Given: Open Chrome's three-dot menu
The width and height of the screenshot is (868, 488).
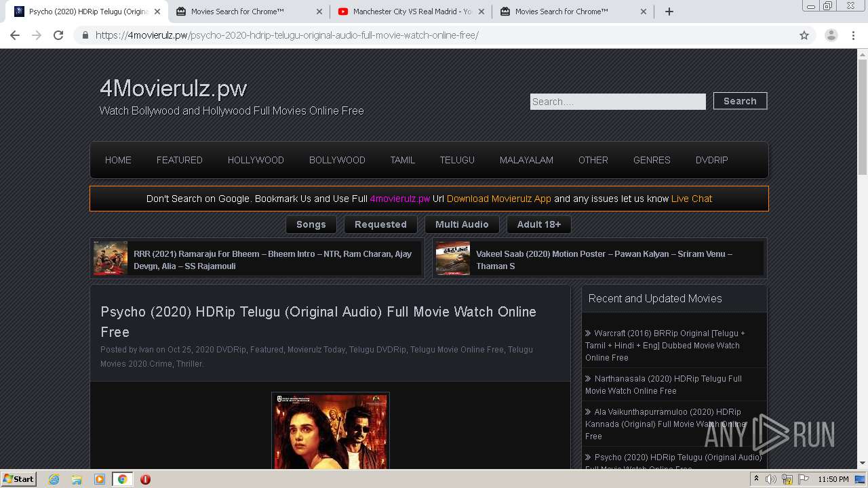Looking at the screenshot, I should (x=854, y=35).
